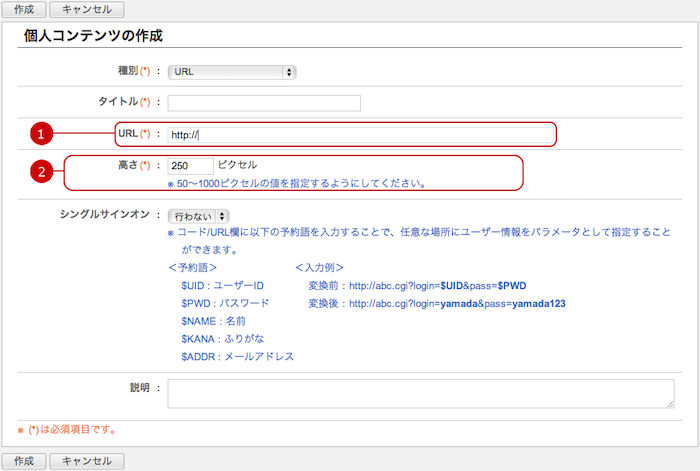Viewport: 700px width, 471px height.
Task: Click the red callout marker number 1
Action: 40,134
